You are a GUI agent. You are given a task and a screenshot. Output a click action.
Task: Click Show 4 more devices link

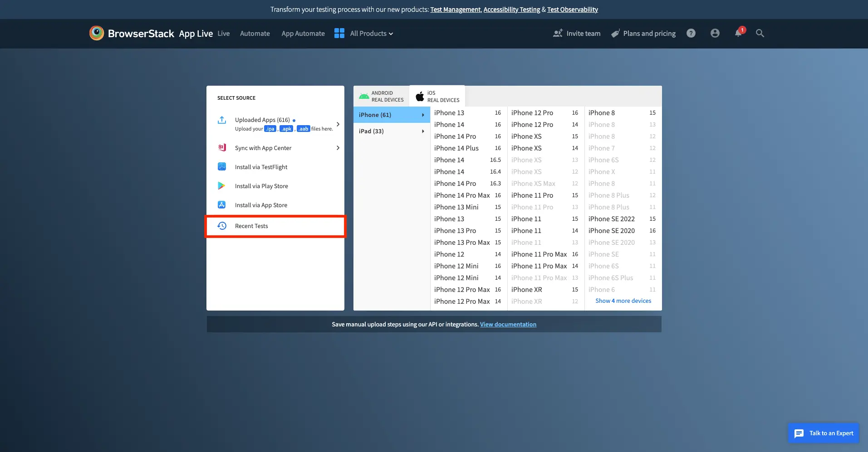(x=623, y=301)
